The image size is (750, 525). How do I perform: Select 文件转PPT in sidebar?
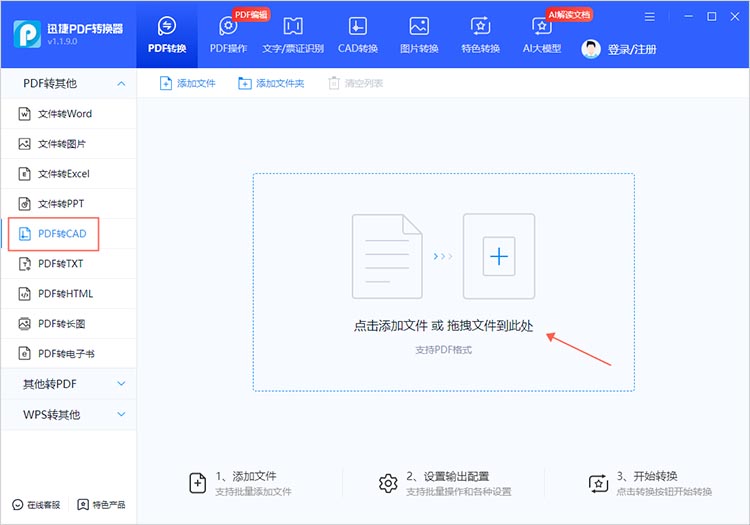coord(68,204)
